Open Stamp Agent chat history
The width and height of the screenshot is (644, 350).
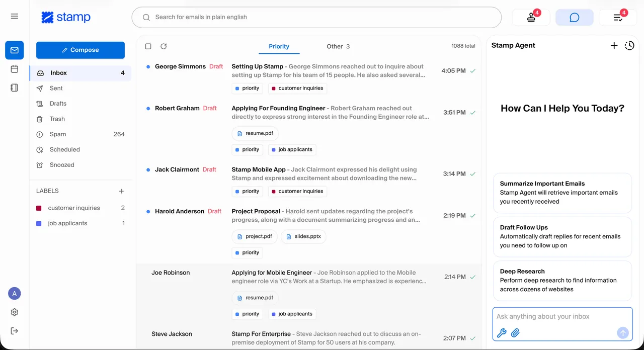(629, 46)
